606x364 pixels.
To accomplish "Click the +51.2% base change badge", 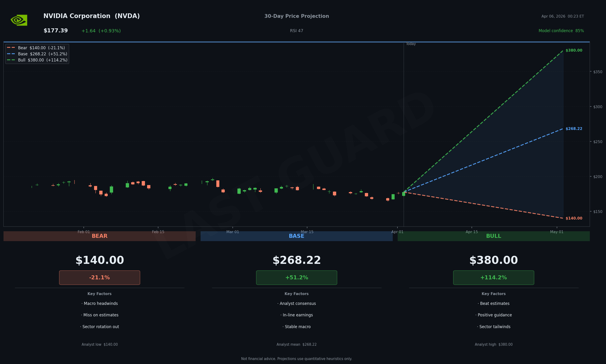I will 296,278.
